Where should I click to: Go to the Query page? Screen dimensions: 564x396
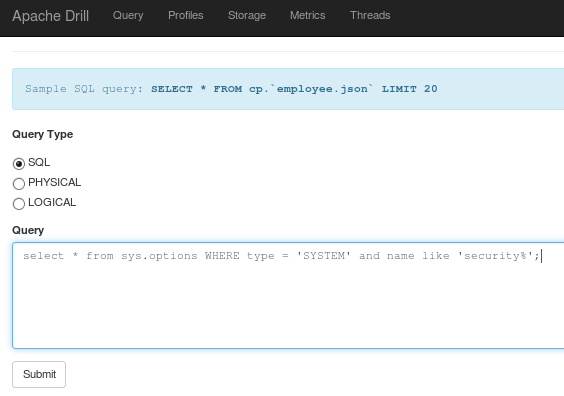coord(128,15)
